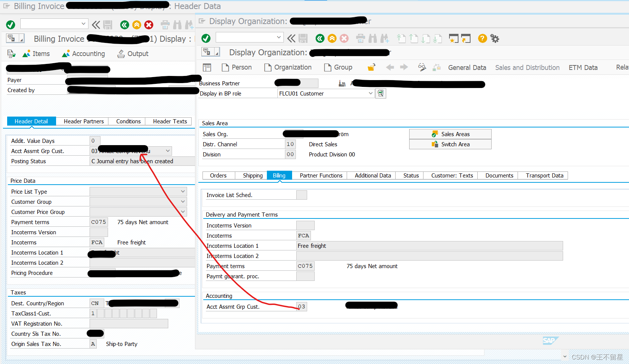Image resolution: width=629 pixels, height=364 pixels.
Task: Click the Generate Shortcut icon
Action: point(466,38)
